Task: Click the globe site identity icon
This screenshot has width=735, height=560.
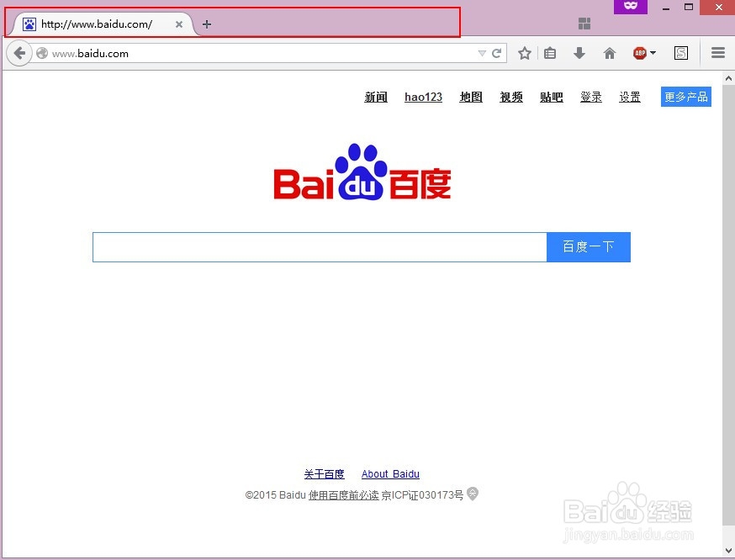Action: pos(42,53)
